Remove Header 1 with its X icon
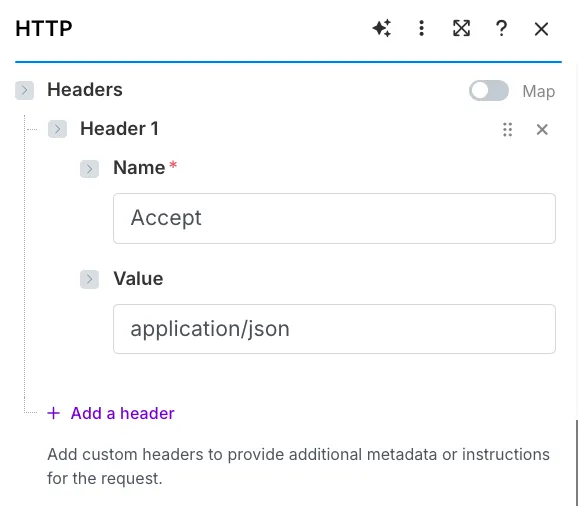578x506 pixels. click(x=542, y=129)
